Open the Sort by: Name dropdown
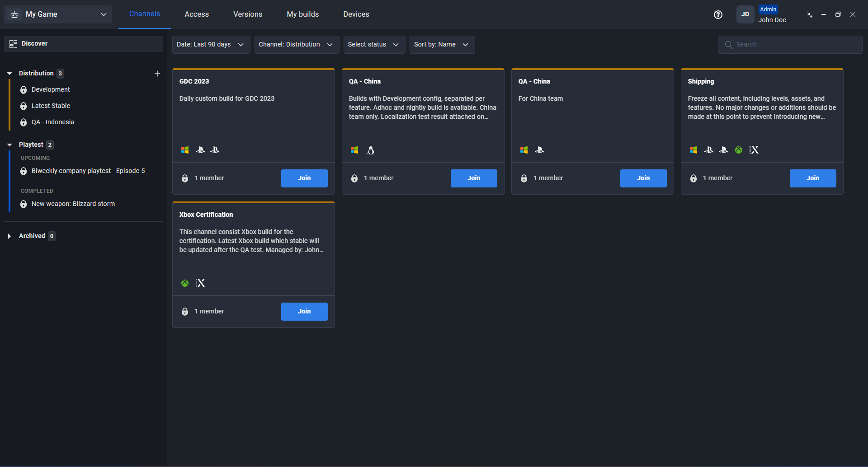The height and width of the screenshot is (467, 868). (442, 45)
